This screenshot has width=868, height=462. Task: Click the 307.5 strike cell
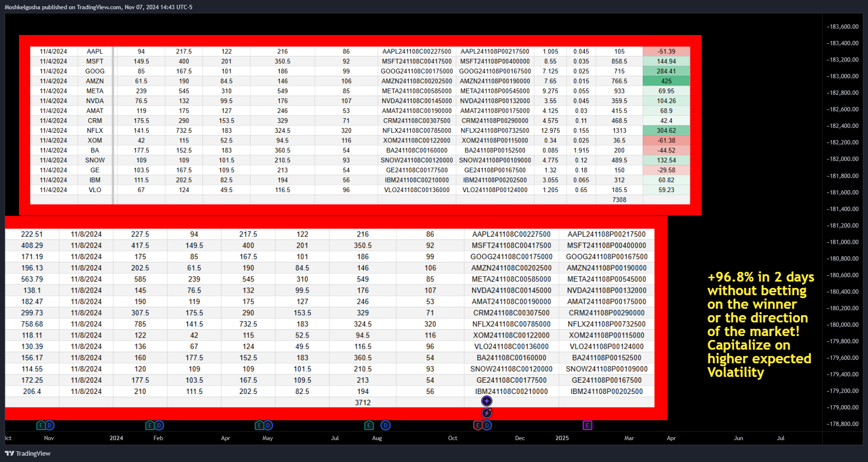[x=140, y=313]
